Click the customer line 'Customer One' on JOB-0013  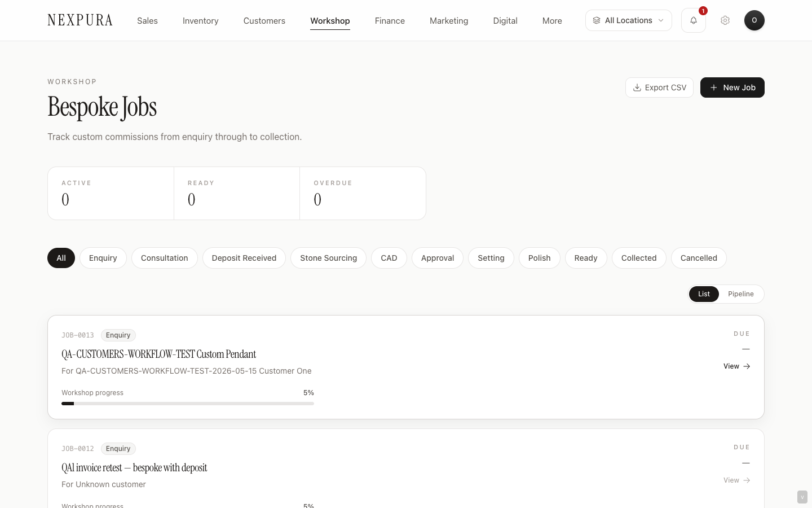click(x=187, y=371)
